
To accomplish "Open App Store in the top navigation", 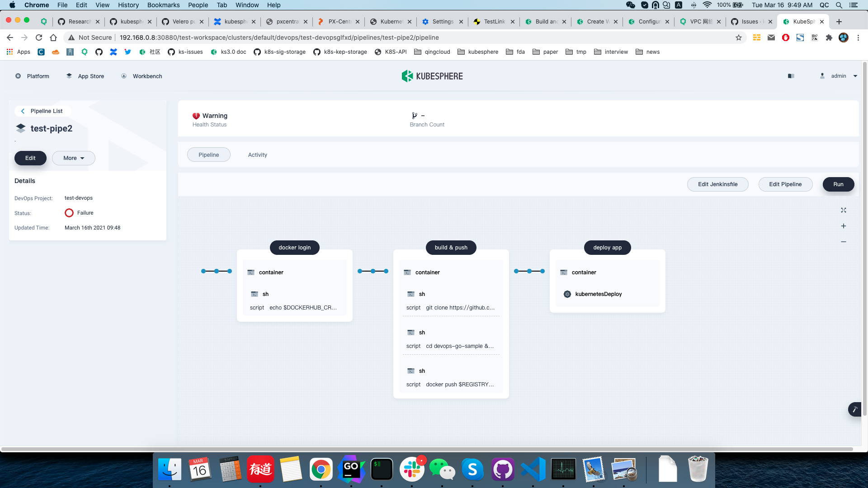I will [85, 76].
